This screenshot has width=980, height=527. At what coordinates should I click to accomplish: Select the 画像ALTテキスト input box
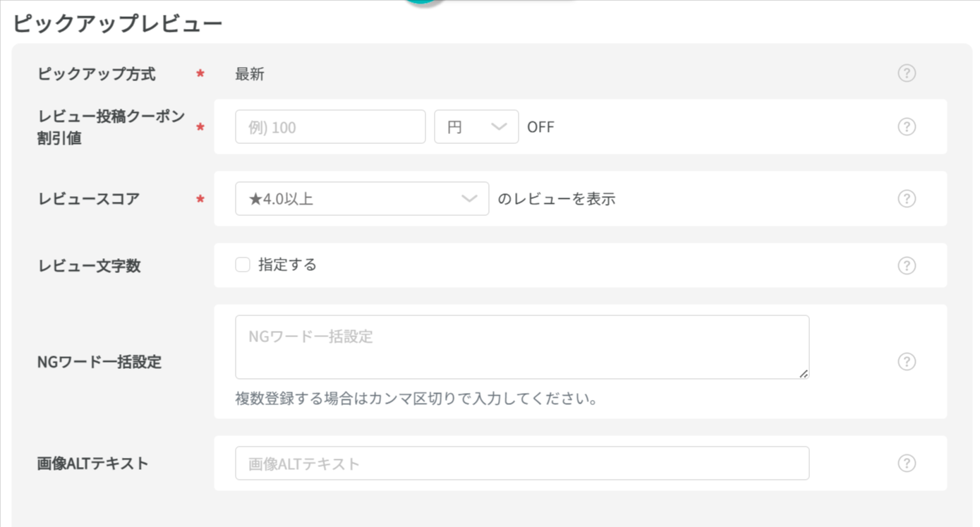coord(521,464)
